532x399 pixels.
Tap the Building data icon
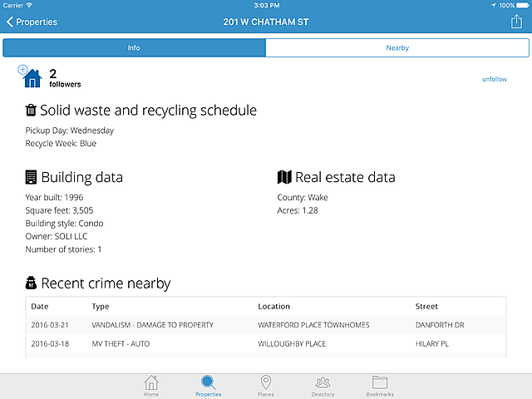point(32,177)
